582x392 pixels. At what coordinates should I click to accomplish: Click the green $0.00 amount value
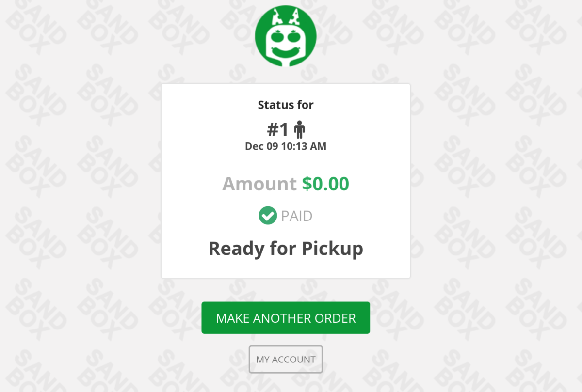pyautogui.click(x=325, y=184)
